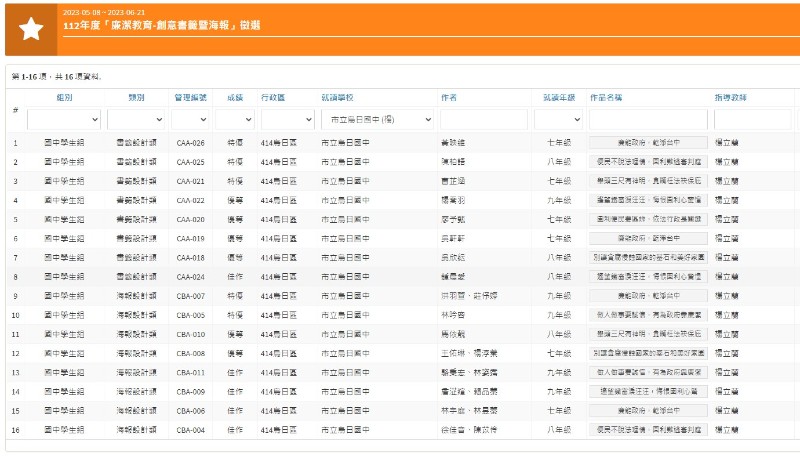800x460 pixels.
Task: Sort by the 成績 column header
Action: click(234, 98)
